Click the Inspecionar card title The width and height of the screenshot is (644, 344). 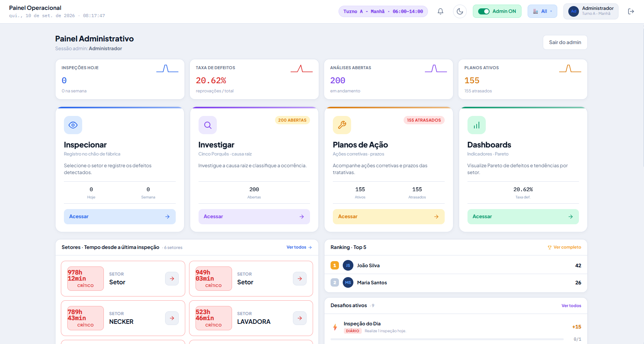[85, 145]
